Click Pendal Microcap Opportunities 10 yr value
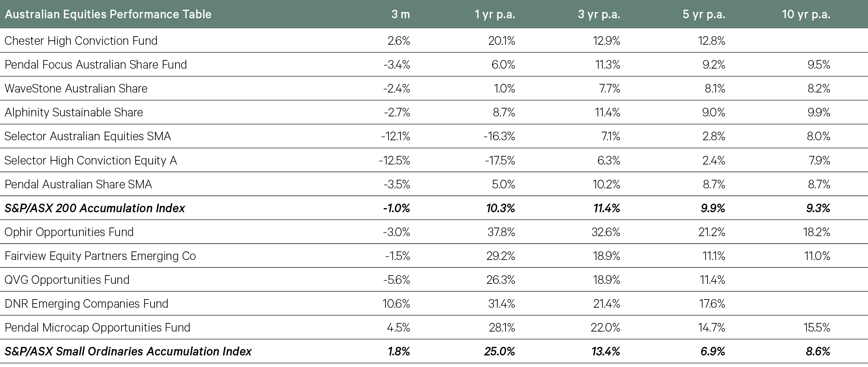The height and width of the screenshot is (367, 868). coord(817,327)
